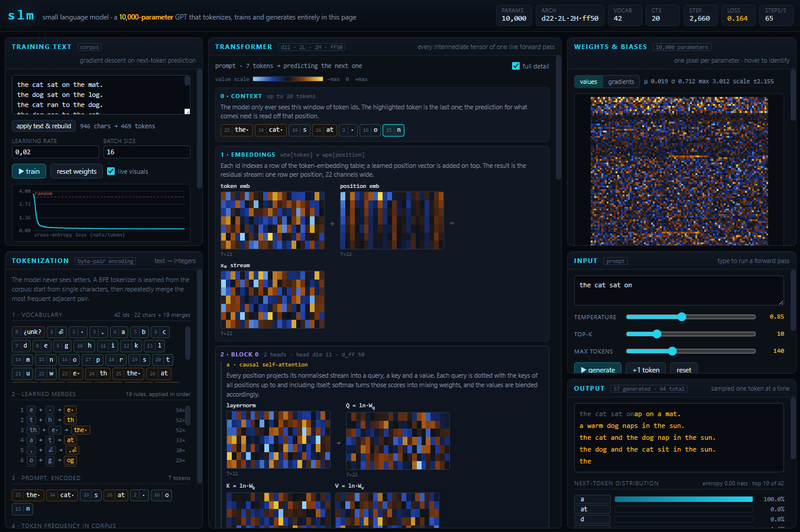800x532 pixels.
Task: Click the slm logo
Action: [x=21, y=16]
